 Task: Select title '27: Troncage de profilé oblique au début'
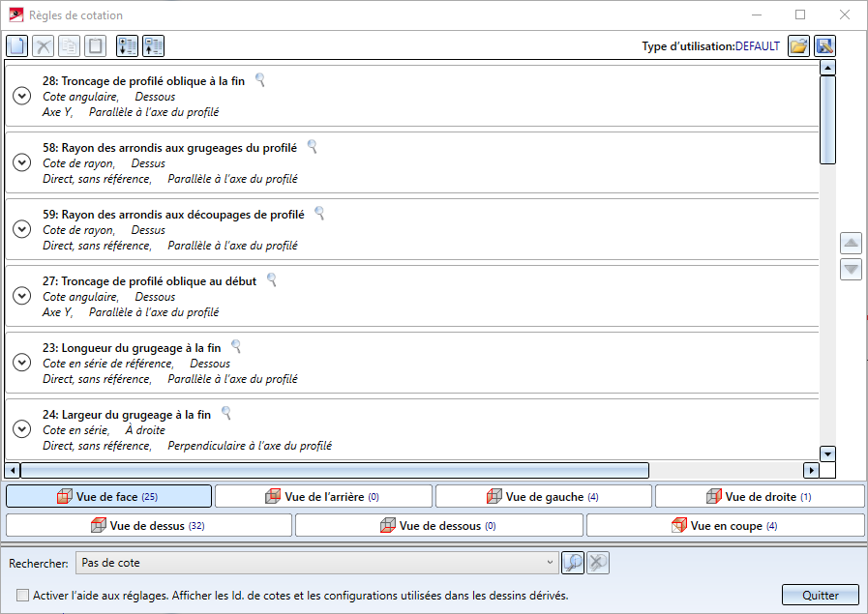tap(149, 281)
